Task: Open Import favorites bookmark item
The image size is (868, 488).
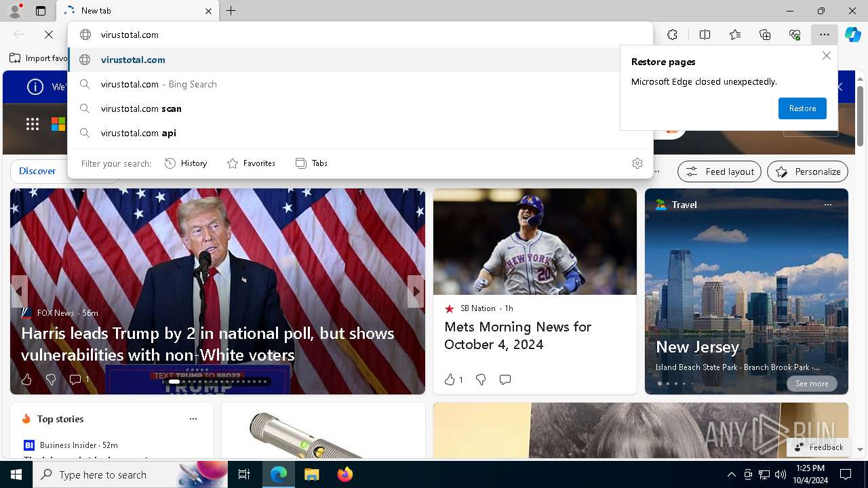Action: tap(39, 58)
